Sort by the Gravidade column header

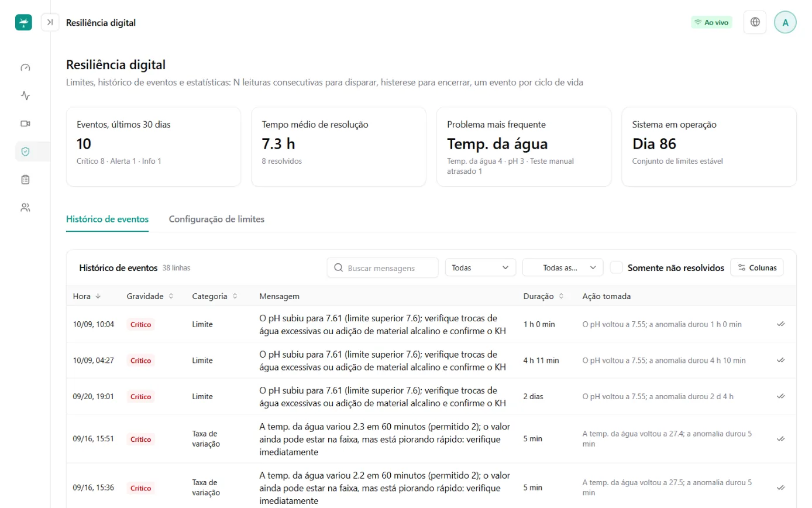(x=150, y=296)
